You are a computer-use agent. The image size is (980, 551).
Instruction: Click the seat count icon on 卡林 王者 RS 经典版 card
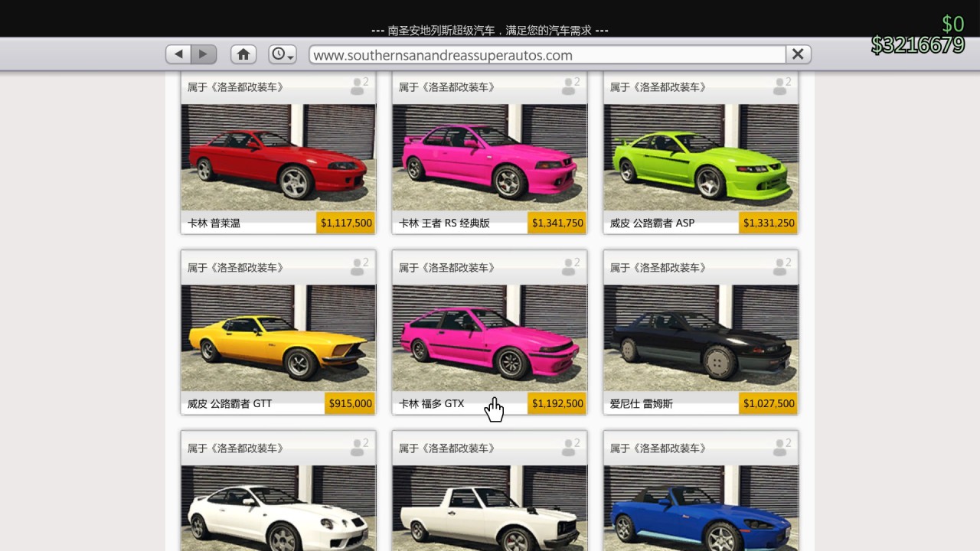coord(570,86)
